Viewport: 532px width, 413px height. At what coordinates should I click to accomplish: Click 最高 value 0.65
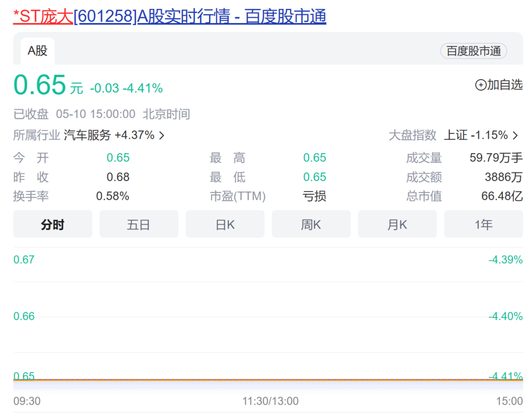(314, 158)
